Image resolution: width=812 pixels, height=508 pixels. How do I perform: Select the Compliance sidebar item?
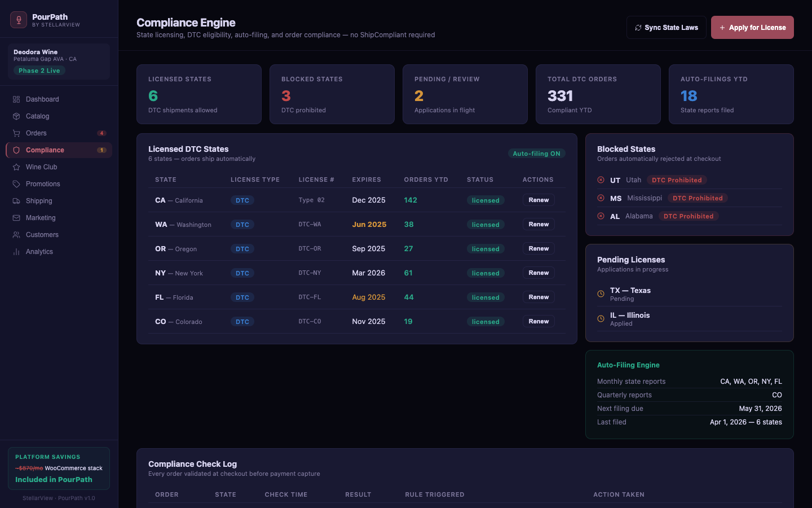click(x=45, y=150)
